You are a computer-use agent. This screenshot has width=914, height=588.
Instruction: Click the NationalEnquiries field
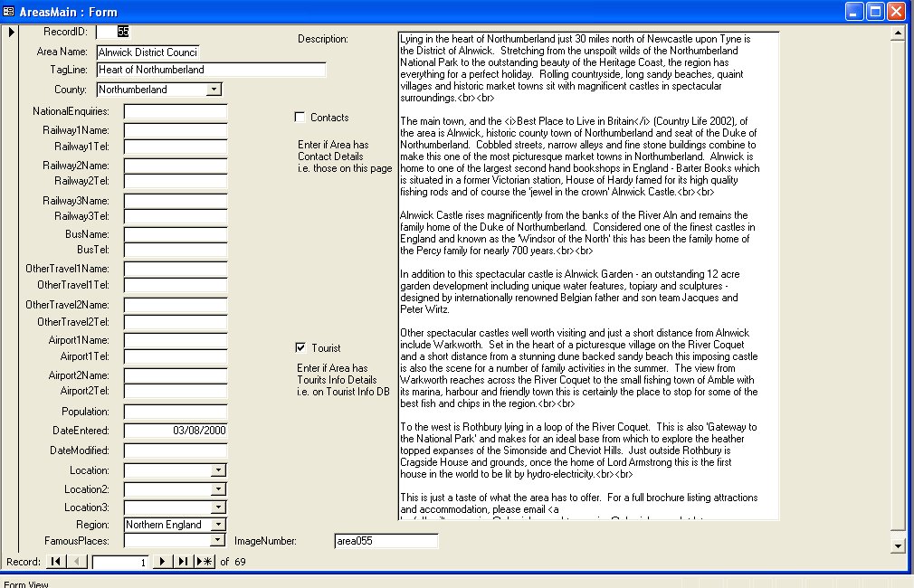point(176,111)
